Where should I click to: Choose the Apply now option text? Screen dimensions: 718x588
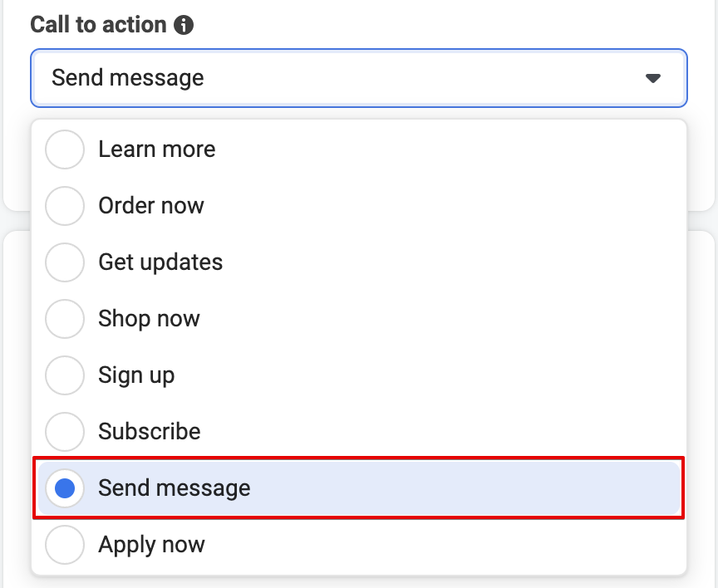[x=151, y=545]
